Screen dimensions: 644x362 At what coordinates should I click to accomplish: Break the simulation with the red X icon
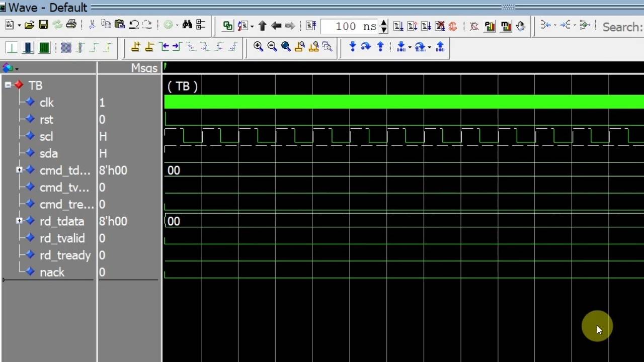tap(440, 26)
